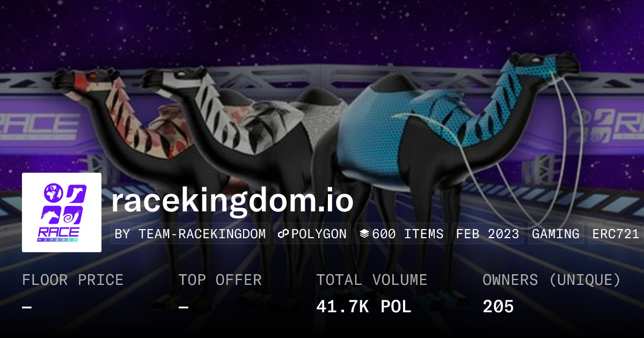Click the FLOOR PRICE stat label

[x=72, y=280]
